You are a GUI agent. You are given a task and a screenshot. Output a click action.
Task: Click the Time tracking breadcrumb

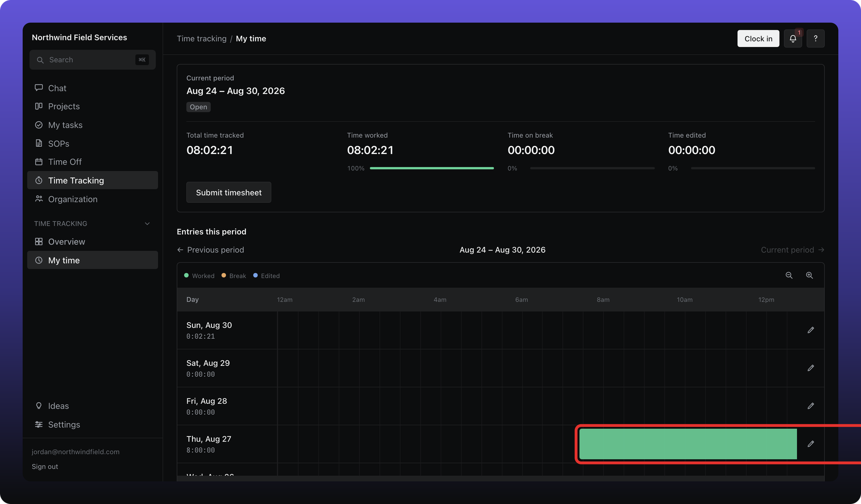pyautogui.click(x=201, y=39)
